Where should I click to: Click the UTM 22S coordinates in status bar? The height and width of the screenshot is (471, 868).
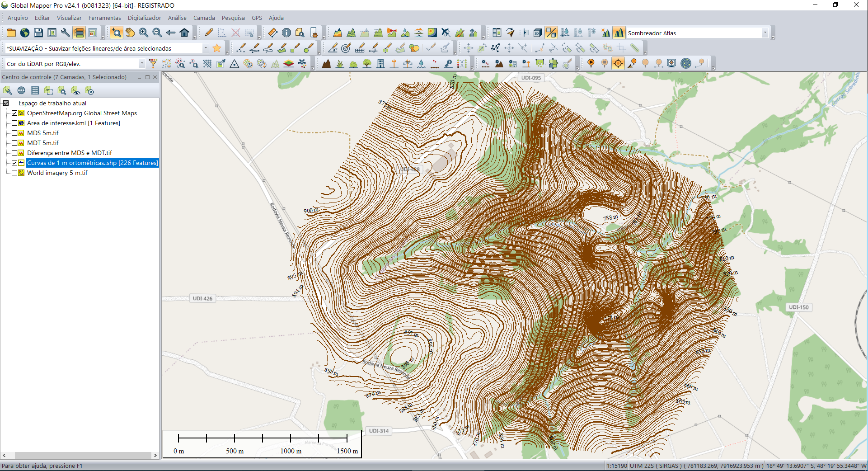696,466
